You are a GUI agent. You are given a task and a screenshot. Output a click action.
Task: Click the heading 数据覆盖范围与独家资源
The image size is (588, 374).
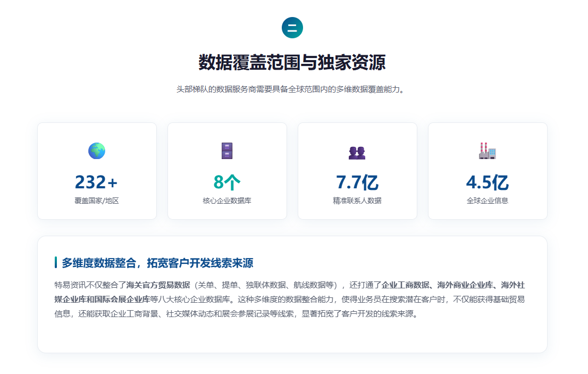(x=292, y=62)
